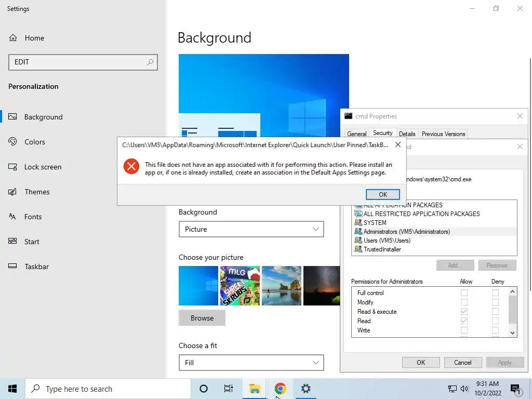Select Users (VM5\Users) entry

coord(434,240)
